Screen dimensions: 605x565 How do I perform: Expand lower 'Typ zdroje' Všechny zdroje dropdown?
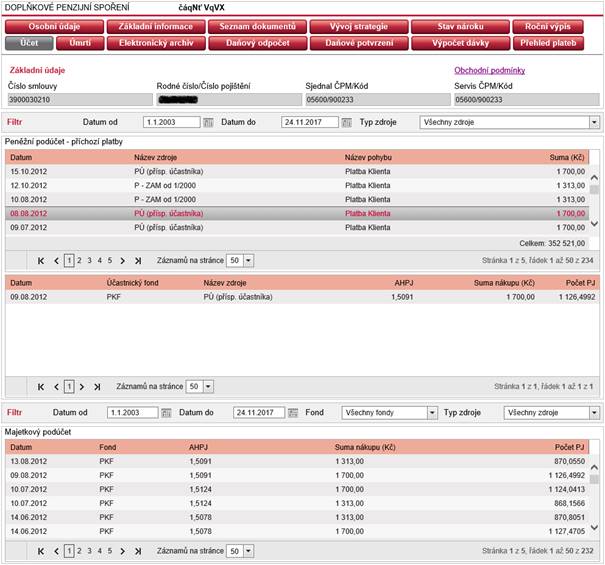tap(594, 412)
